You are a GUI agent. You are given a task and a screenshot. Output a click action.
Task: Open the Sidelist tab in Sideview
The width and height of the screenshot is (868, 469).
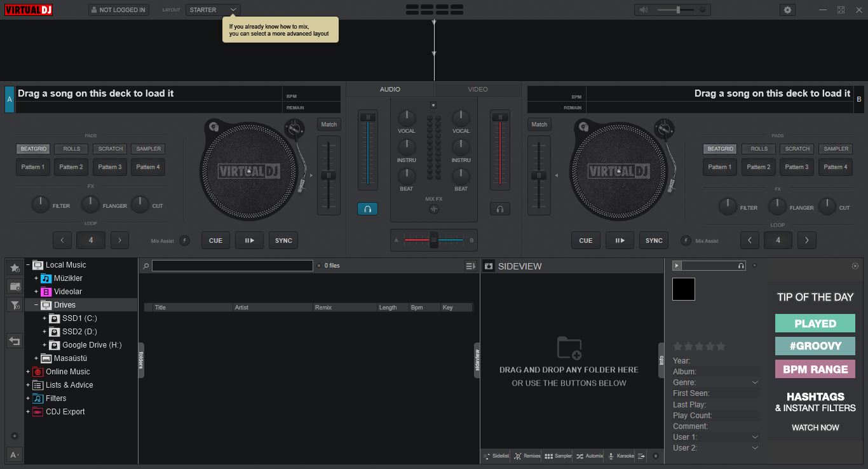point(496,456)
